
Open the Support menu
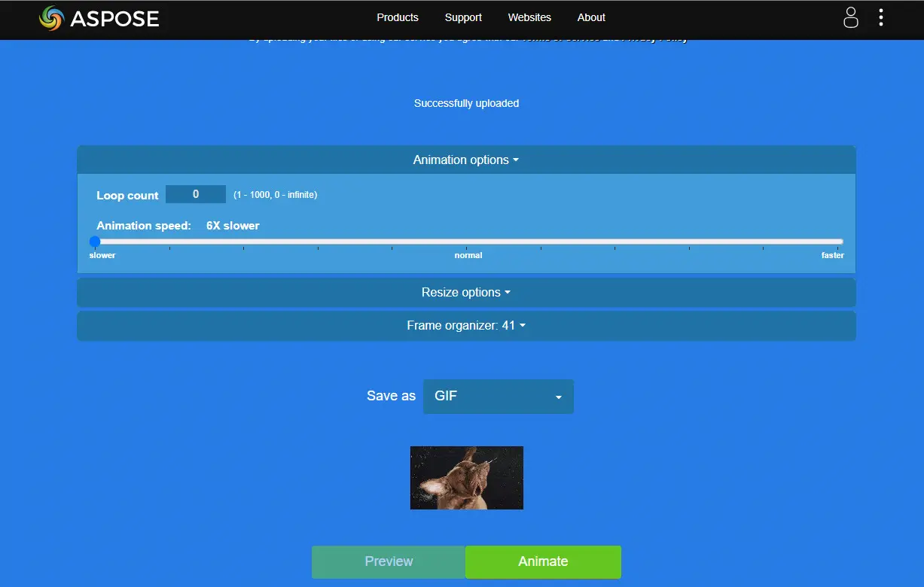463,17
